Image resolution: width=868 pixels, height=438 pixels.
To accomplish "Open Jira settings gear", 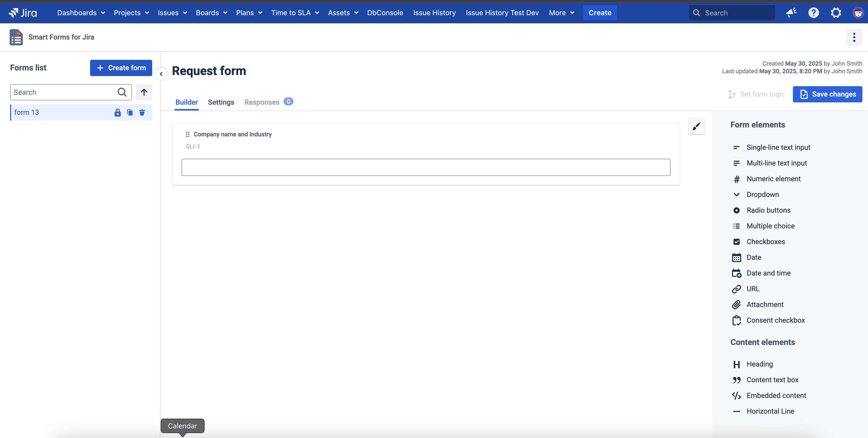I will coord(836,12).
